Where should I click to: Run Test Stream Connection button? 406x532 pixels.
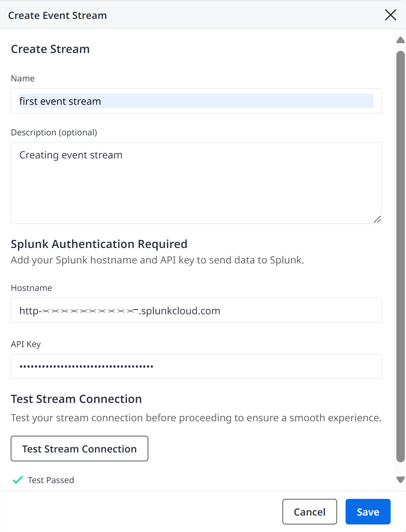(79, 449)
